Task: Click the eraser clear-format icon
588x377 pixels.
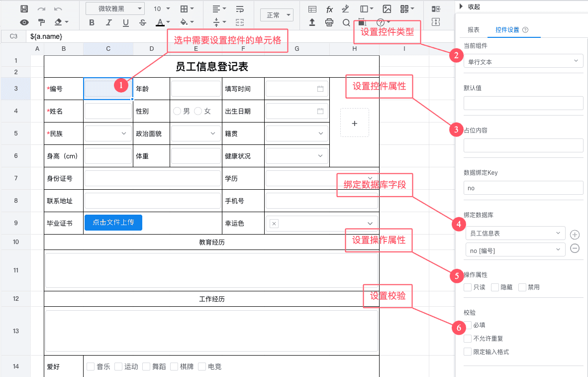Action: tap(58, 22)
